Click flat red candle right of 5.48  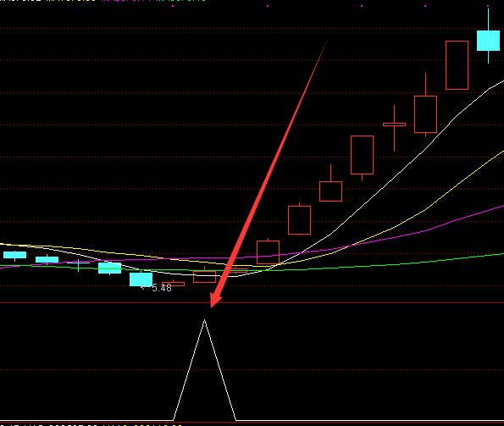[x=174, y=284]
